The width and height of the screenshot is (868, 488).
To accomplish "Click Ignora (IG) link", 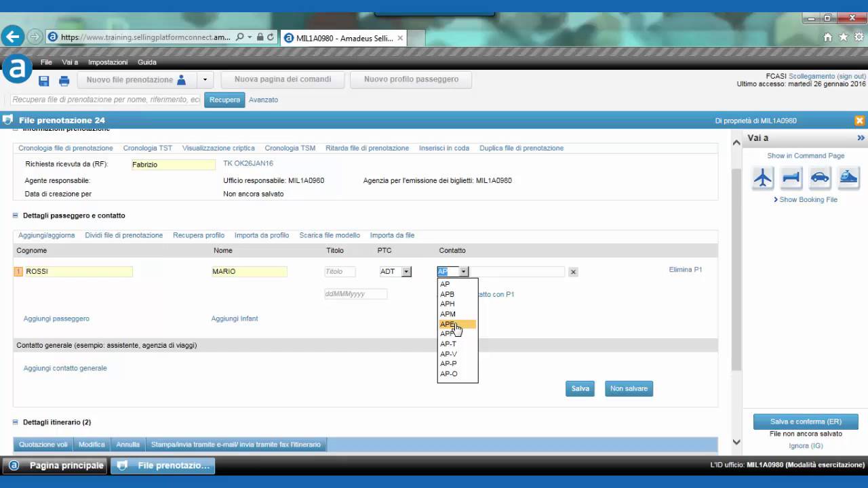I will click(806, 445).
